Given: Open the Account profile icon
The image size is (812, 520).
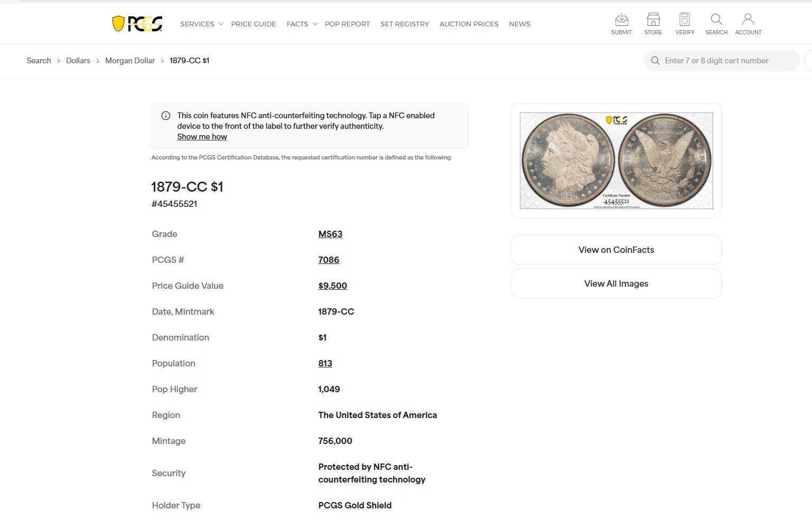Looking at the screenshot, I should pos(748,24).
